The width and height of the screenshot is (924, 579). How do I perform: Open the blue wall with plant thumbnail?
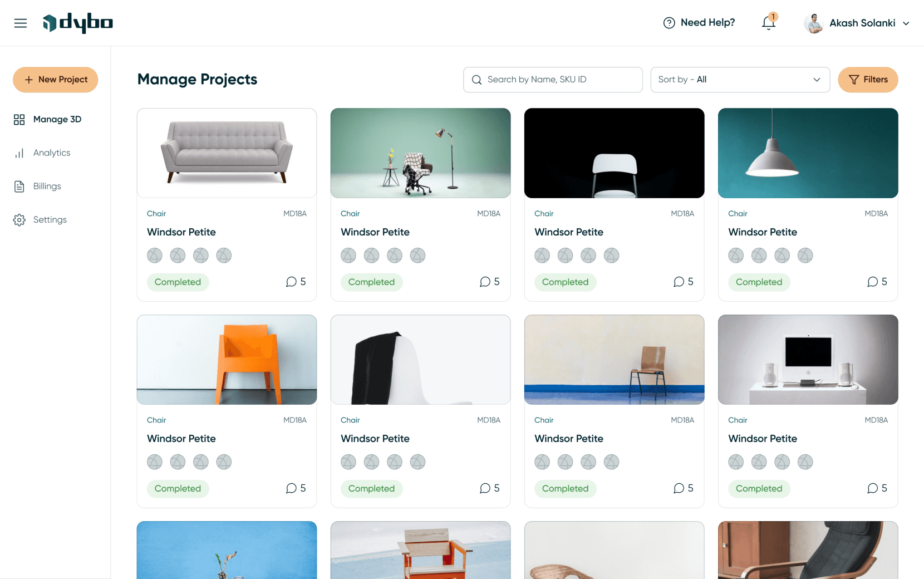[227, 550]
